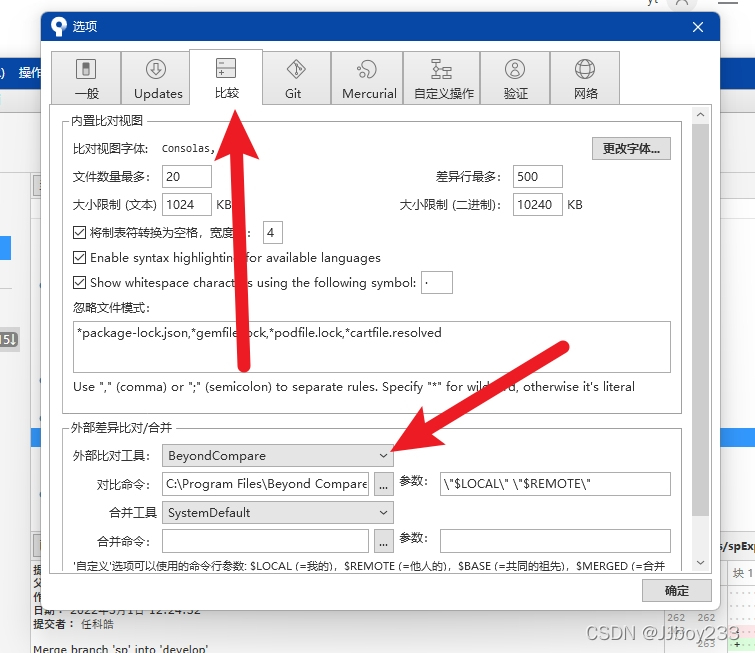
Task: Click the 确定 OK button
Action: pyautogui.click(x=677, y=590)
